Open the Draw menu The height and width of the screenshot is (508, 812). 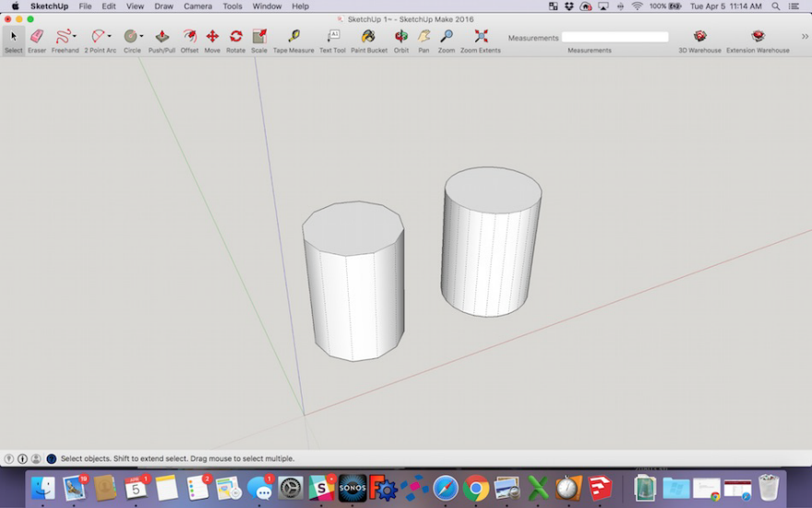click(163, 6)
